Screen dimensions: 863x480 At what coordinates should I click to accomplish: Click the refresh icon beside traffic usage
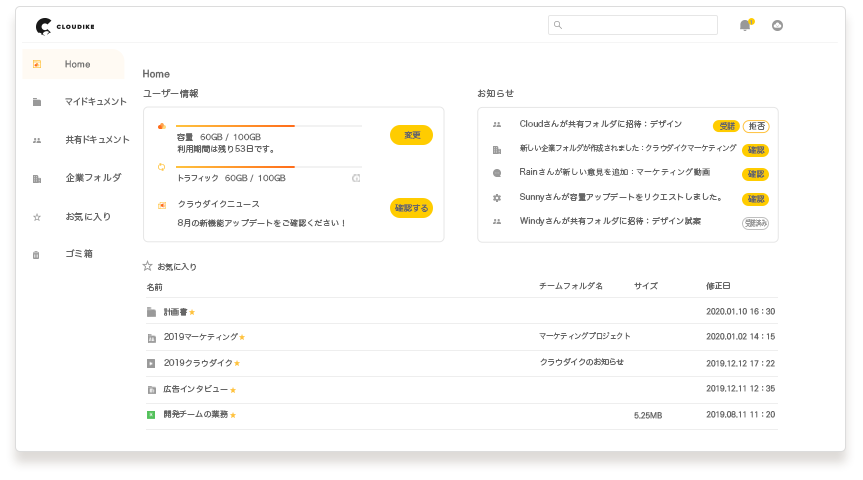pos(356,178)
